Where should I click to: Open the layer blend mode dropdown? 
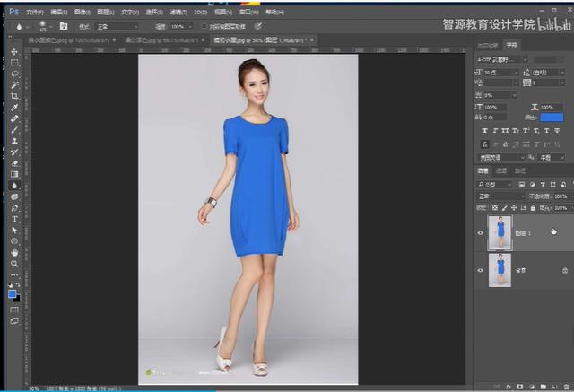(x=500, y=196)
